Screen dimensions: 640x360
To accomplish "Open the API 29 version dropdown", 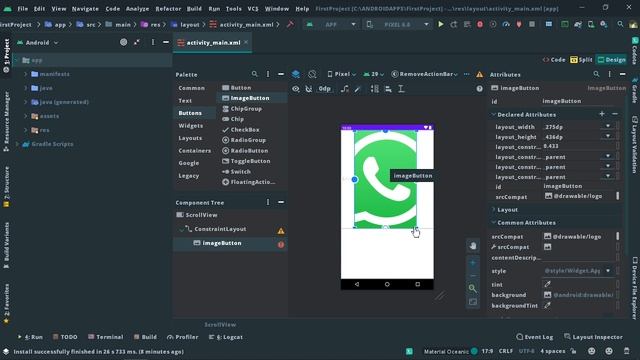I will click(x=373, y=74).
